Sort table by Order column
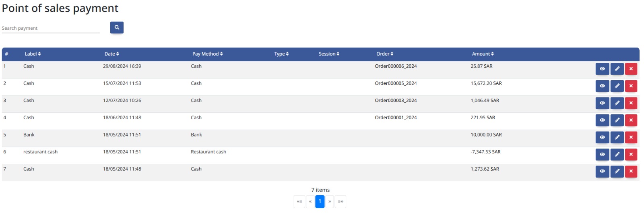This screenshot has width=644, height=213. coord(385,54)
